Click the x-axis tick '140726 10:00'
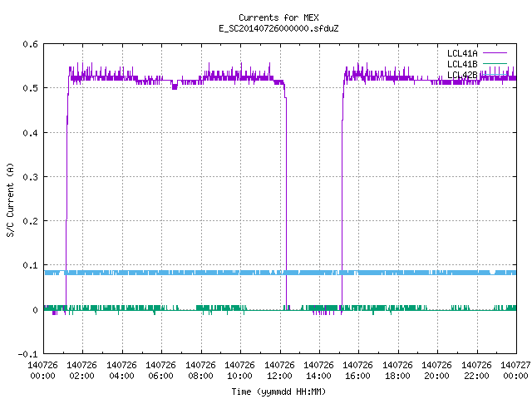The height and width of the screenshot is (399, 532). tap(239, 371)
